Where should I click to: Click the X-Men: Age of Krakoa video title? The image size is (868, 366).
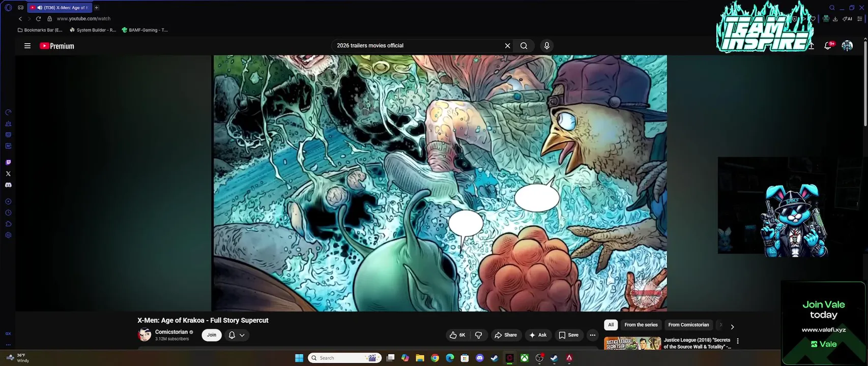click(x=202, y=320)
